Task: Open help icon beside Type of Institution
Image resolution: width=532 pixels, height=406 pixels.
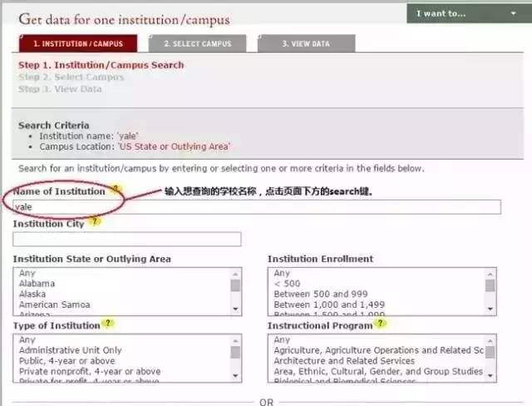Action: point(108,323)
